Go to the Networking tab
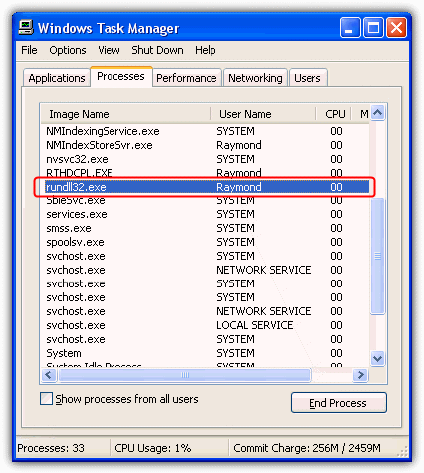This screenshot has height=473, width=424. 255,78
